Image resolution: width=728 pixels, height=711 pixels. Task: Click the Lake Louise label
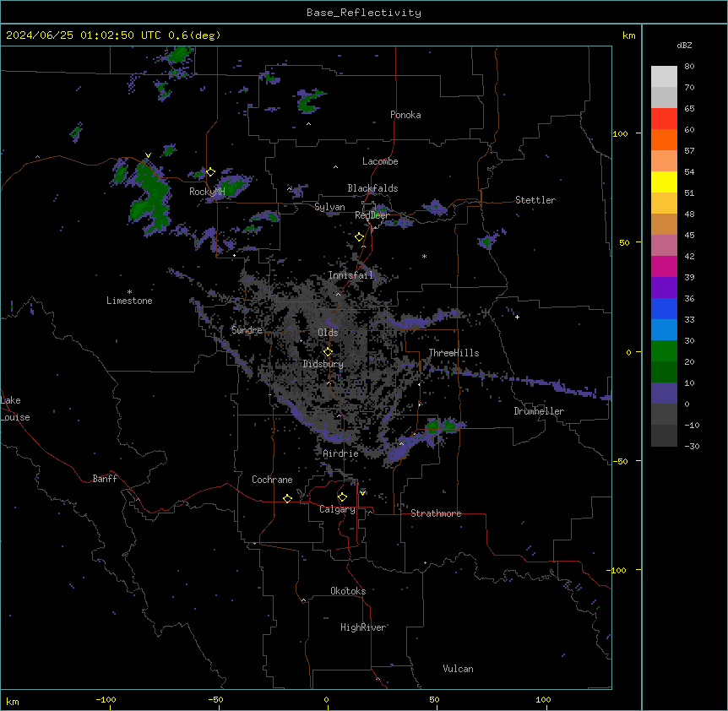click(15, 409)
